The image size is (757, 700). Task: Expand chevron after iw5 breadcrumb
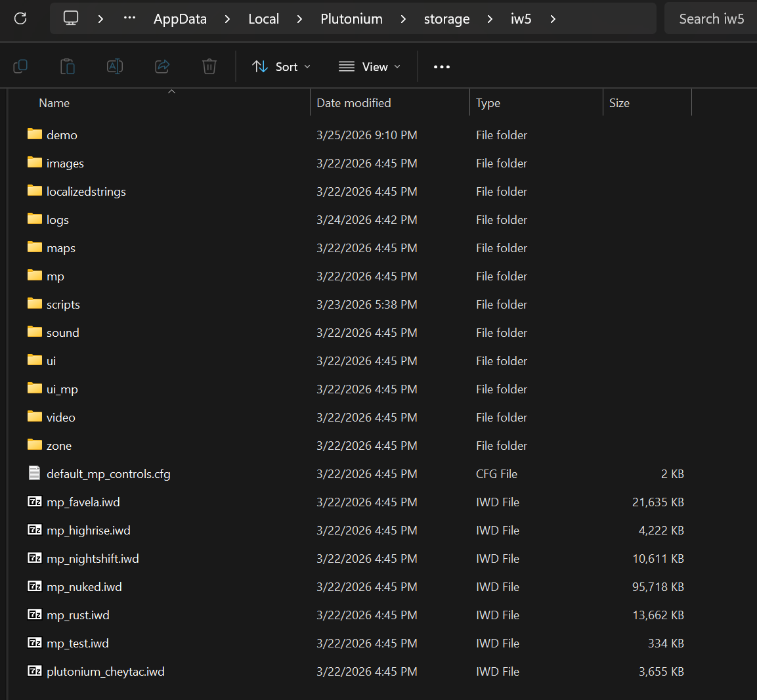553,19
